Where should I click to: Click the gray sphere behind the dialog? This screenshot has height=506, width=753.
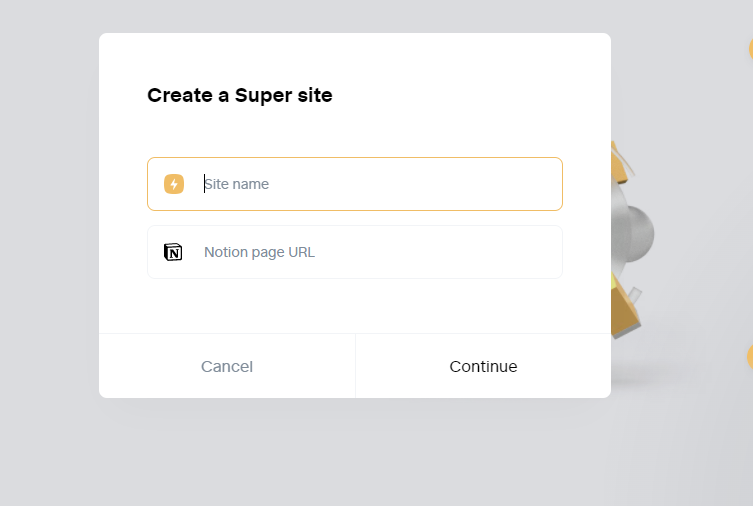point(635,234)
